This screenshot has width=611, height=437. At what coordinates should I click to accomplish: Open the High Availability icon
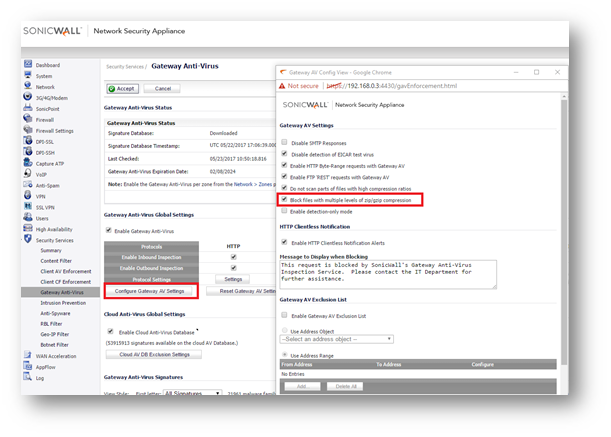pos(28,228)
